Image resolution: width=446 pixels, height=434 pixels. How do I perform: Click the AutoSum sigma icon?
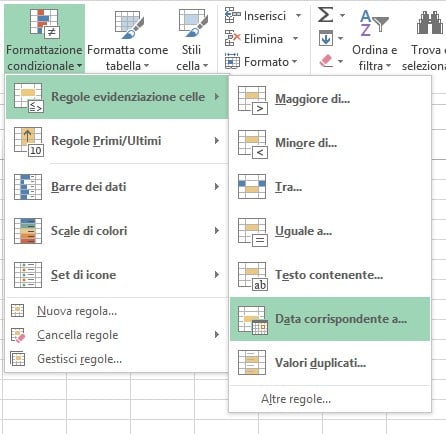click(325, 15)
